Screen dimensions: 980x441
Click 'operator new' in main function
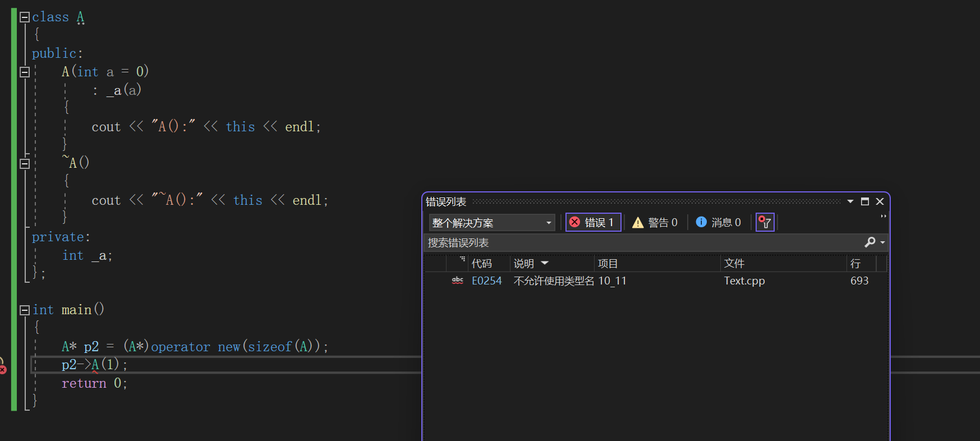195,347
